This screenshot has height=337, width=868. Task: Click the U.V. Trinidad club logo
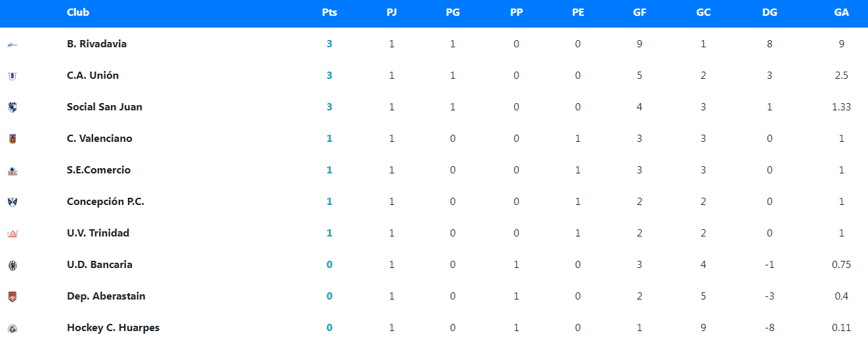pyautogui.click(x=12, y=233)
